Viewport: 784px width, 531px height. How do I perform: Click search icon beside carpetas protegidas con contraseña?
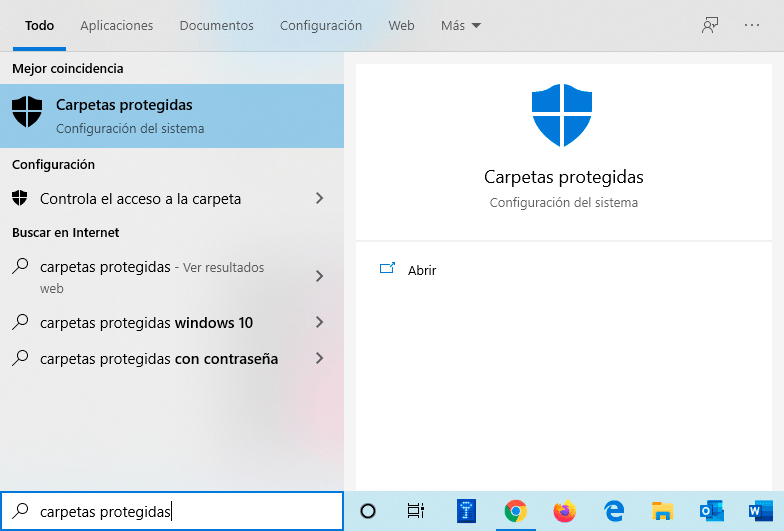(20, 358)
